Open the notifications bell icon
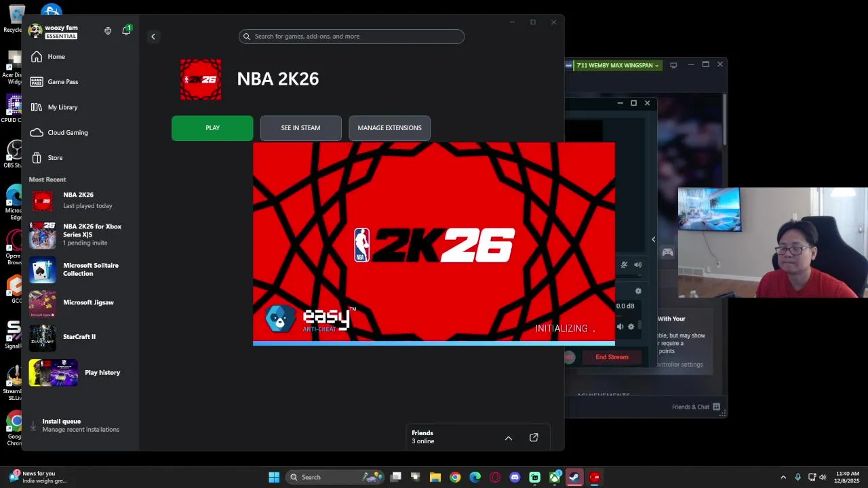This screenshot has width=868, height=488. click(x=126, y=30)
